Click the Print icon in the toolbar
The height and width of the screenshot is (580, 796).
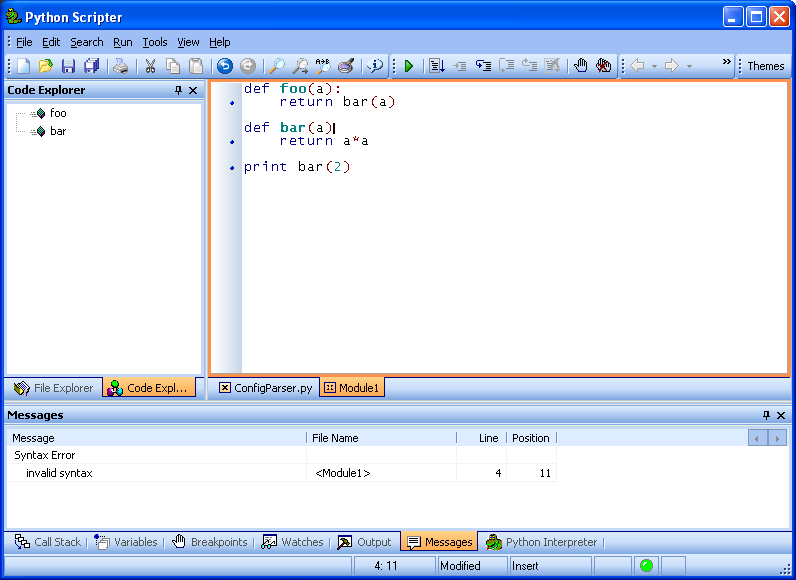tap(120, 66)
